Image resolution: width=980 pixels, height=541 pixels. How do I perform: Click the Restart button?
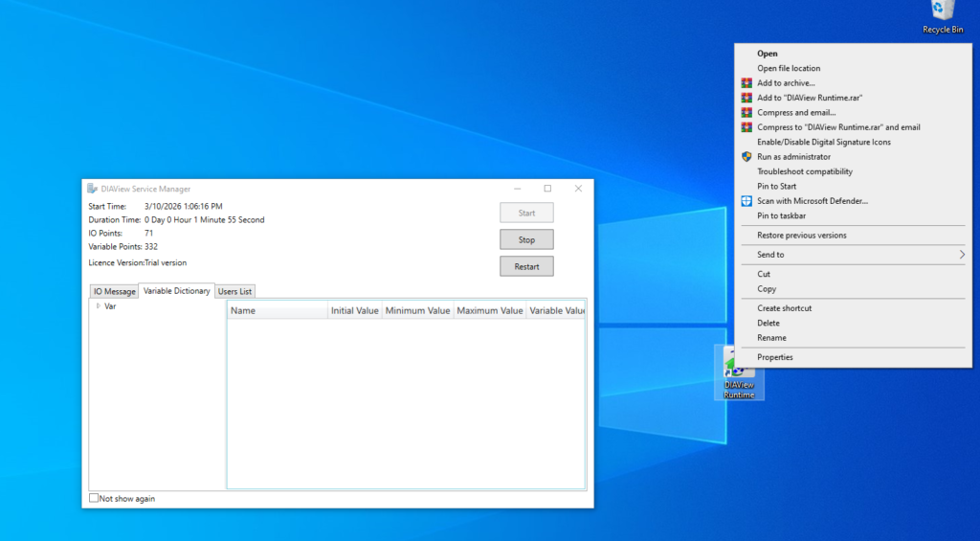526,266
